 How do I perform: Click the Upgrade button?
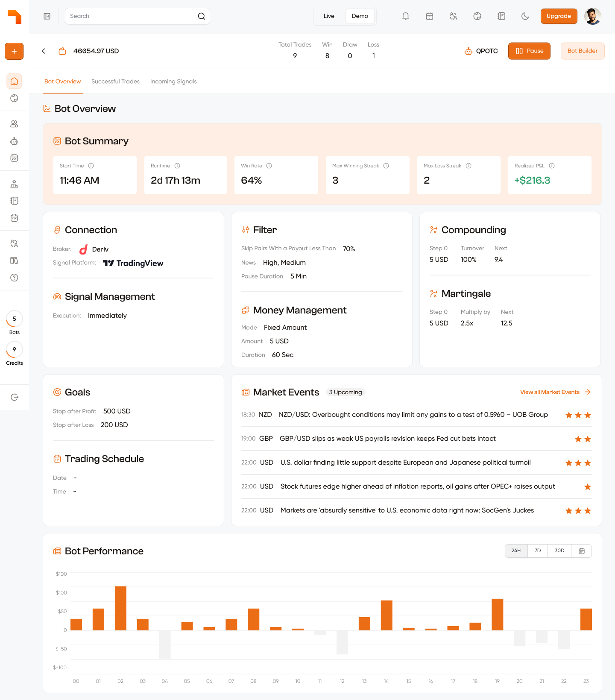point(559,16)
